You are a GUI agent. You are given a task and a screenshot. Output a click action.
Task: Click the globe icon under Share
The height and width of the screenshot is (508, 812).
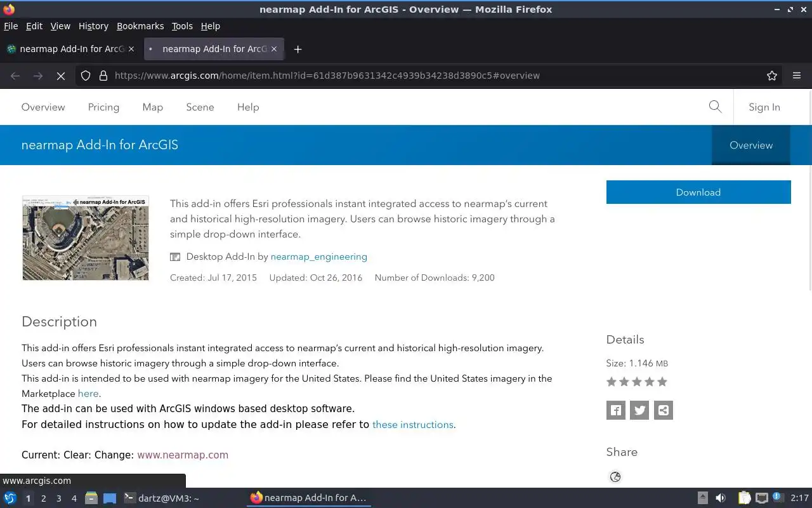(x=615, y=477)
